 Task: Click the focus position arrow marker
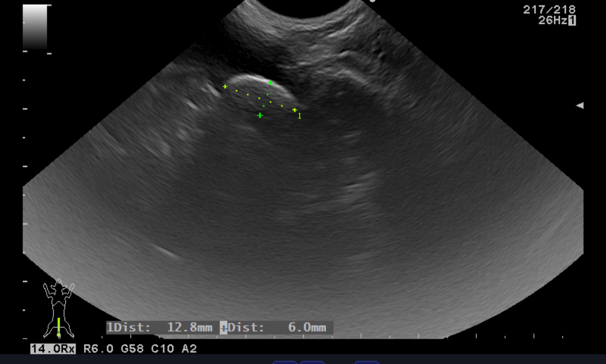click(x=580, y=105)
